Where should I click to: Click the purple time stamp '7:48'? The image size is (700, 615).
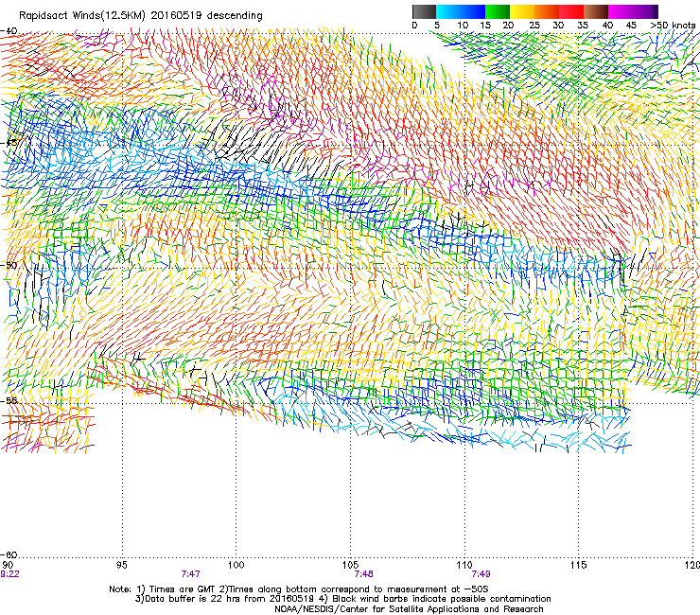(363, 574)
